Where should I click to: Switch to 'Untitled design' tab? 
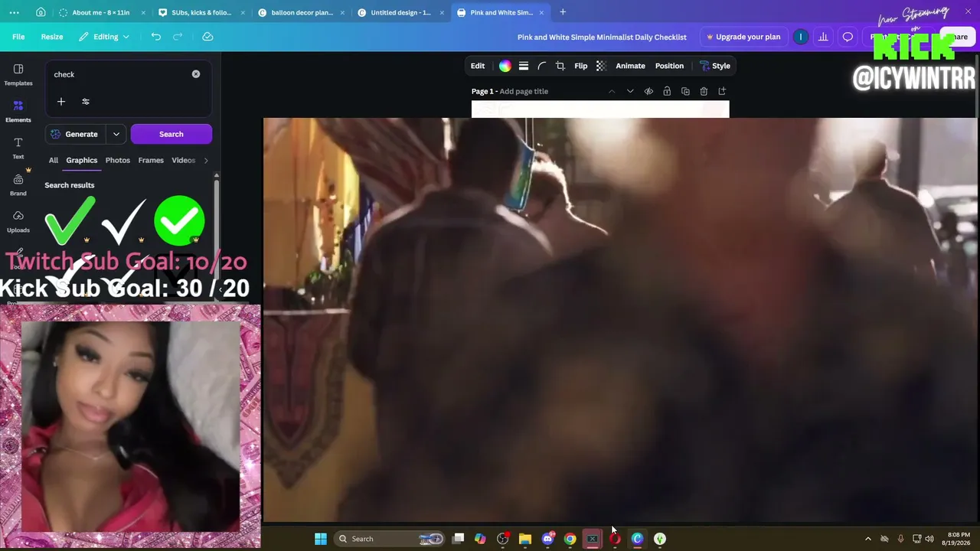click(400, 12)
